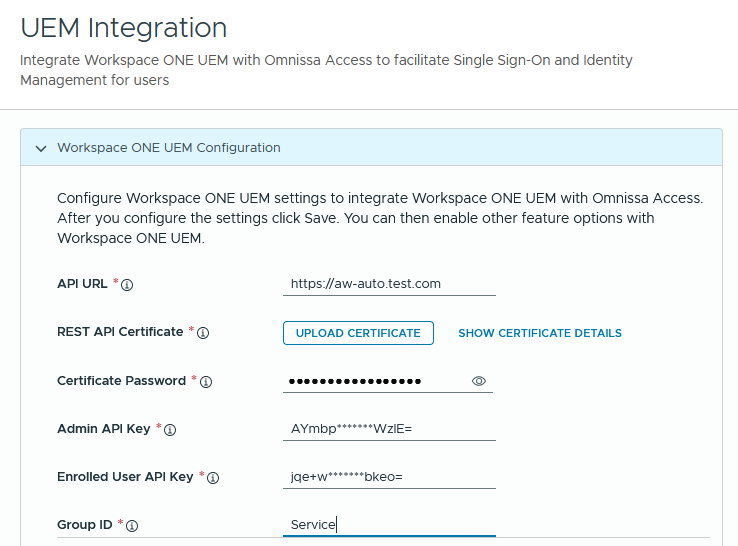
Task: Open the Certificate Password info tooltip icon
Action: click(206, 381)
